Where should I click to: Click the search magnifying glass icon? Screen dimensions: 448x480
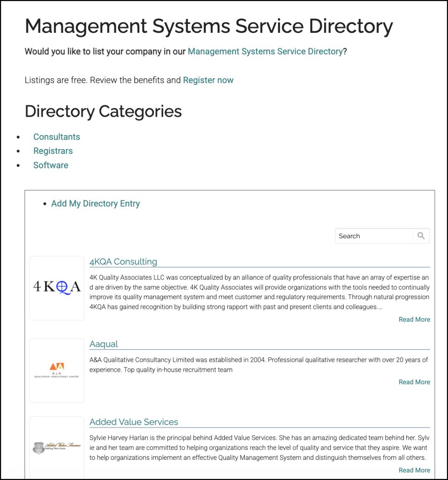[x=421, y=236]
